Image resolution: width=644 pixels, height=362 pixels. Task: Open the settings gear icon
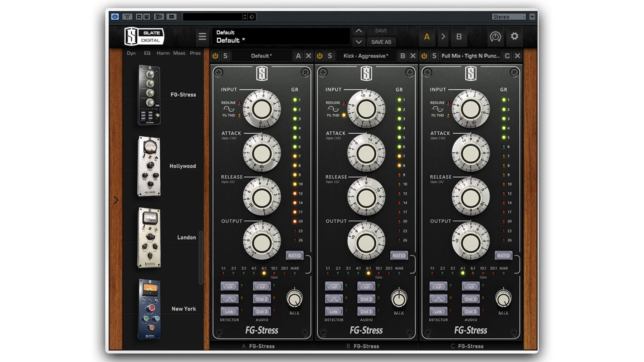[x=514, y=36]
